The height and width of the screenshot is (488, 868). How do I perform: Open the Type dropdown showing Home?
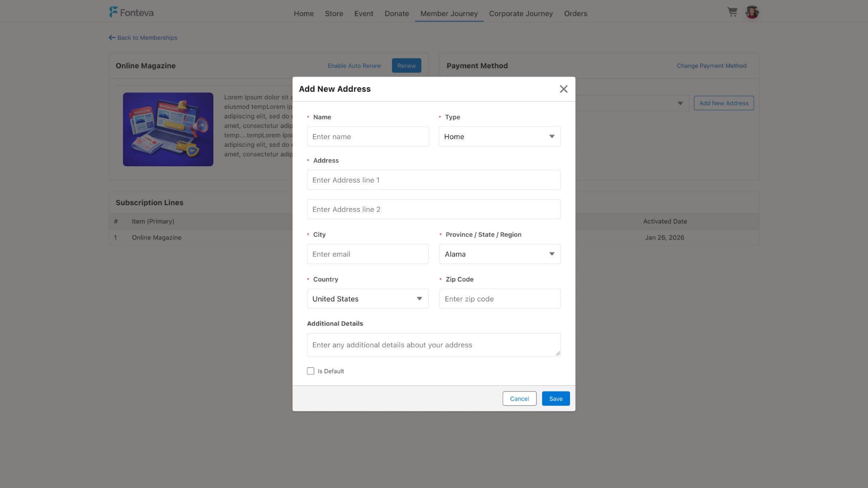499,136
